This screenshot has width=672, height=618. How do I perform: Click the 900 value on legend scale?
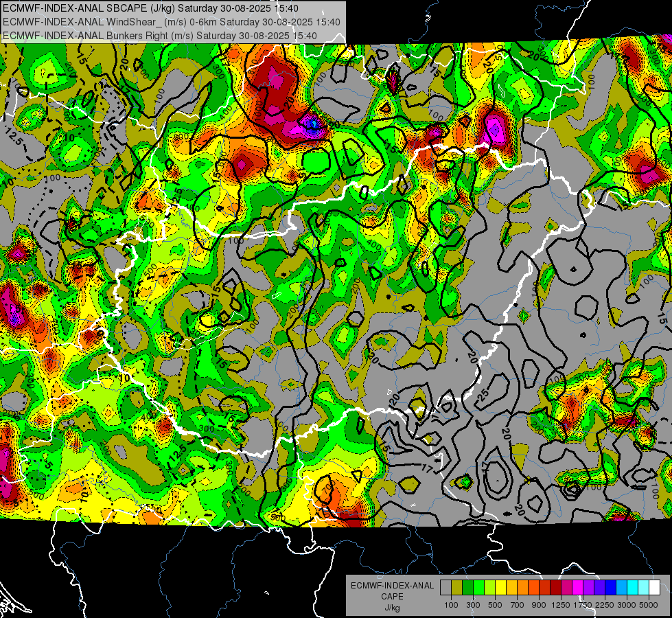pos(539,605)
